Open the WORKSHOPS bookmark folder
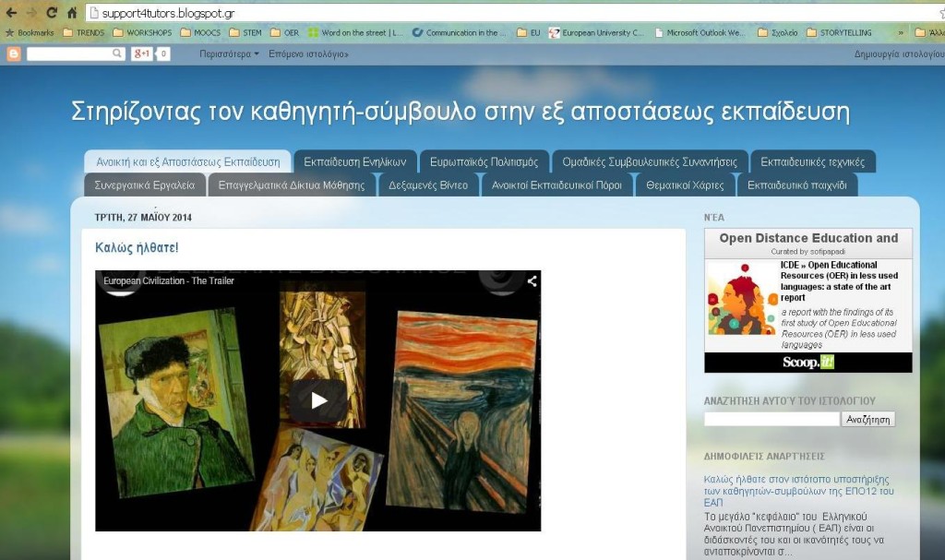The height and width of the screenshot is (560, 945). click(142, 32)
